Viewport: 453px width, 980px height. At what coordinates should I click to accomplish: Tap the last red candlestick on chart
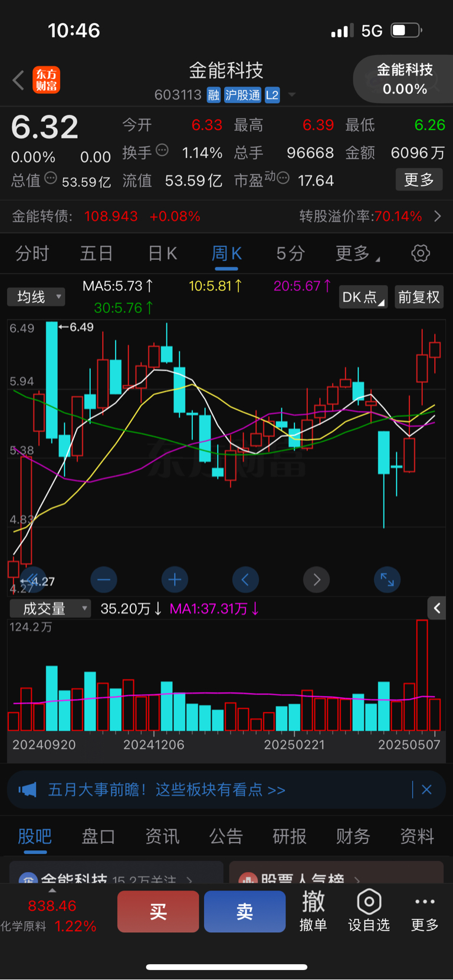tap(435, 349)
